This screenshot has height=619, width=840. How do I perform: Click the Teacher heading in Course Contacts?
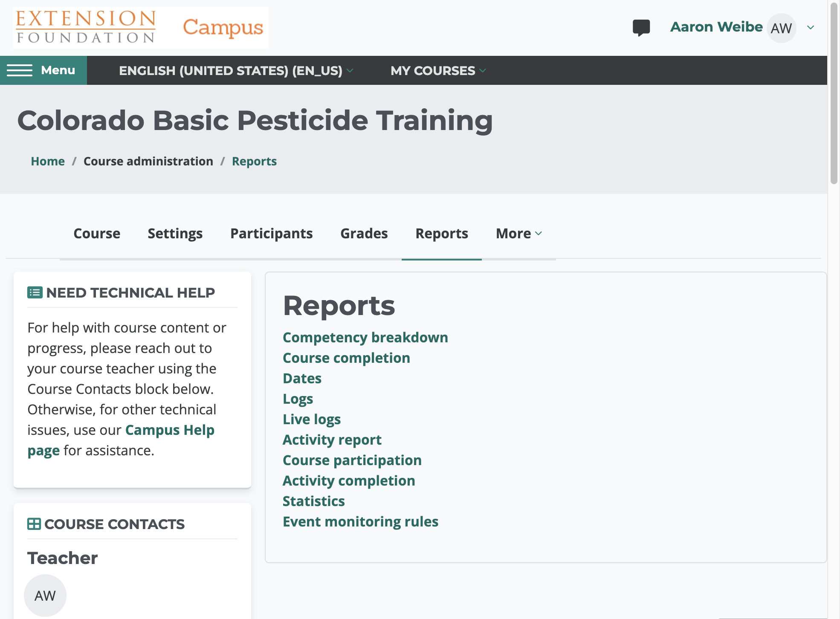point(63,558)
